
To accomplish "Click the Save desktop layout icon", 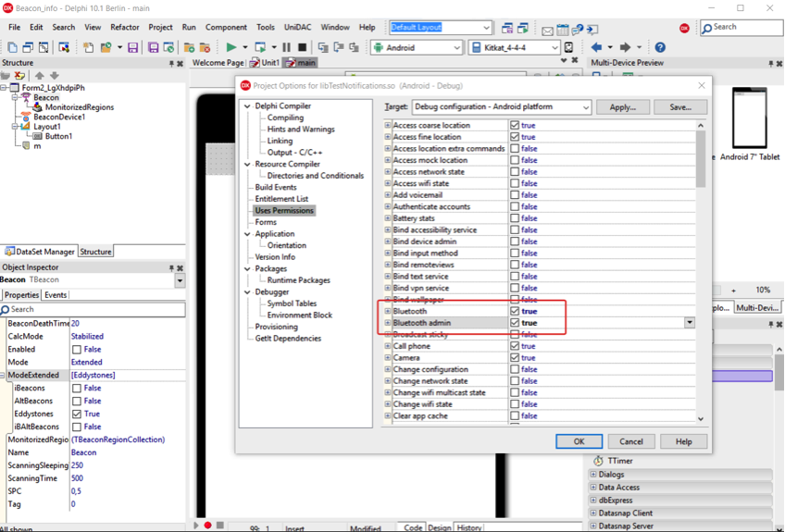I will click(507, 29).
